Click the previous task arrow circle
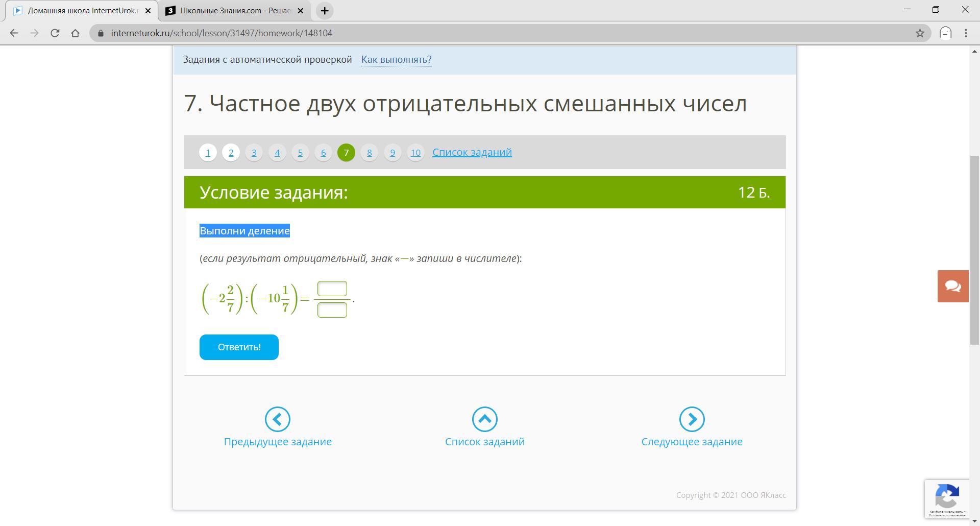This screenshot has width=980, height=526. click(278, 419)
